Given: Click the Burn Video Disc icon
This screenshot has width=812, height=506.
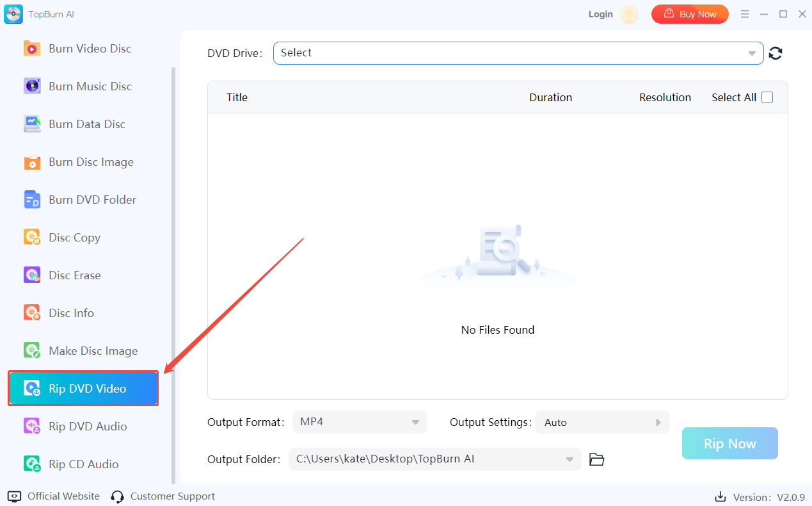Looking at the screenshot, I should pyautogui.click(x=32, y=49).
